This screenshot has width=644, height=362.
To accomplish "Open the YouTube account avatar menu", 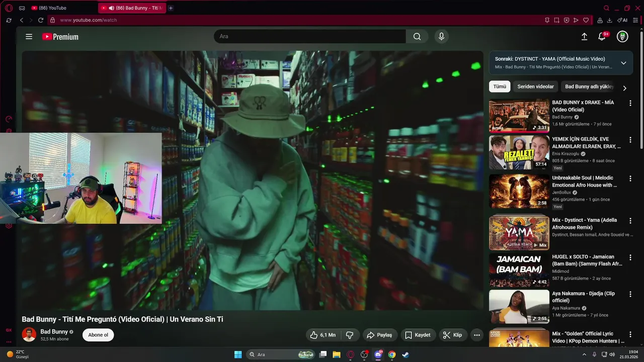I will 622,37.
